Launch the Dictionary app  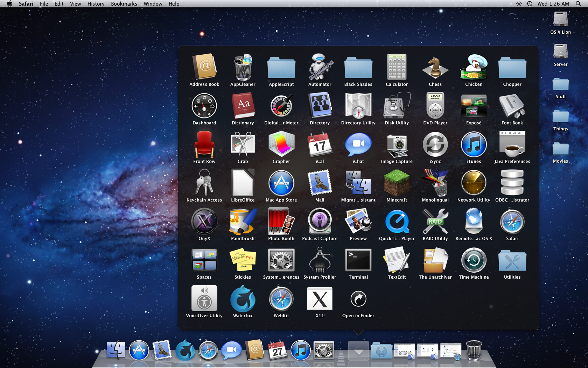coord(243,105)
